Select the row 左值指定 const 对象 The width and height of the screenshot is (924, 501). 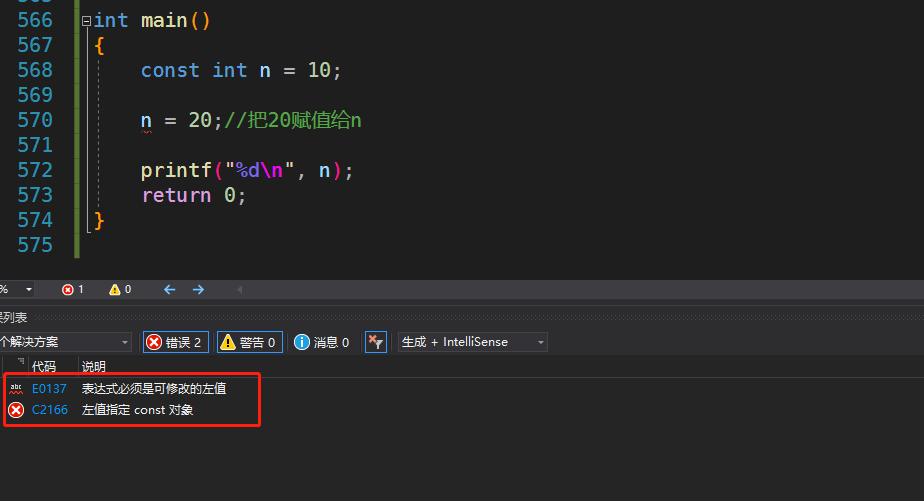click(x=137, y=410)
